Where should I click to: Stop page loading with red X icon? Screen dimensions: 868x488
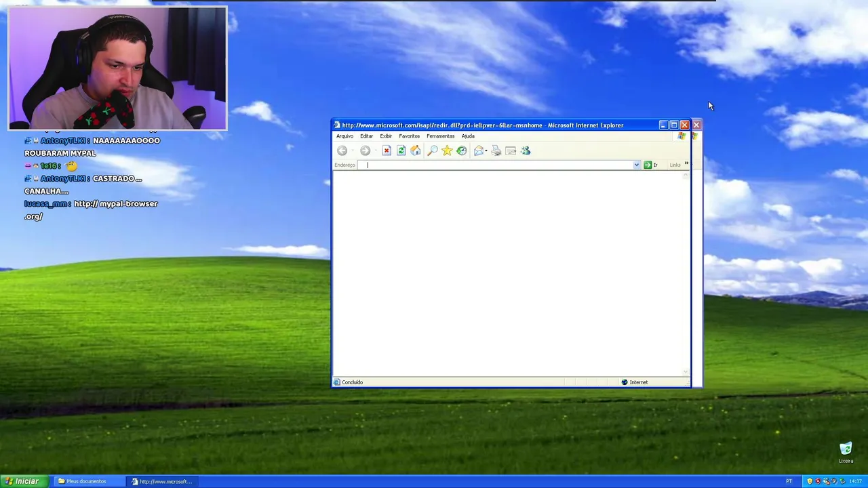click(x=387, y=150)
